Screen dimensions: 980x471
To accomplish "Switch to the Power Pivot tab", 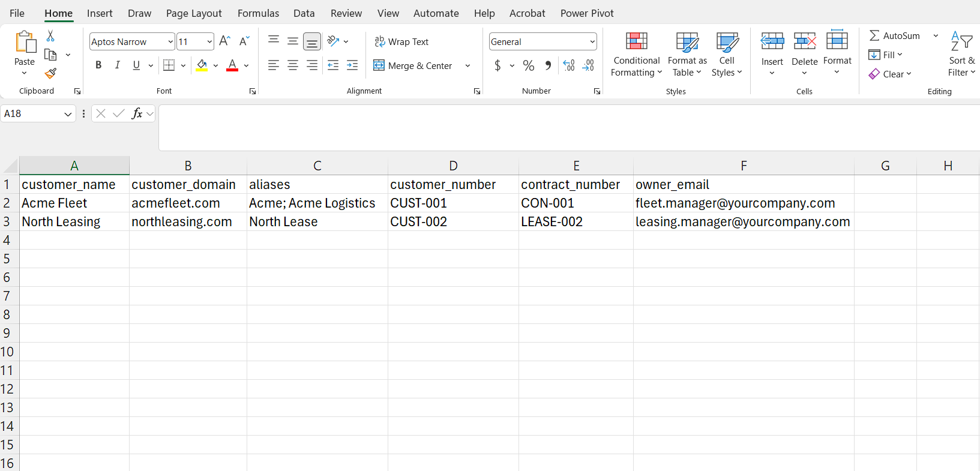I will point(587,13).
